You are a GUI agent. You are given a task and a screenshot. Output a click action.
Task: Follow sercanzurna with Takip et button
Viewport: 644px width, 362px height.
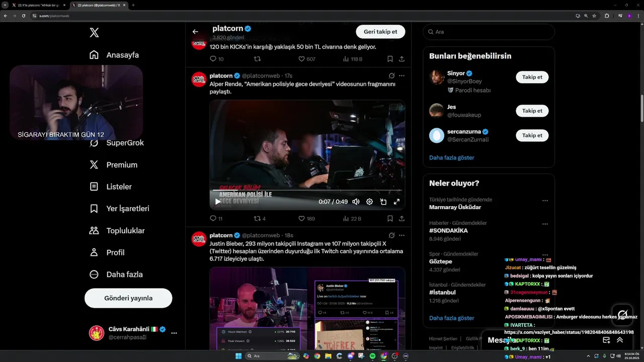(x=532, y=135)
